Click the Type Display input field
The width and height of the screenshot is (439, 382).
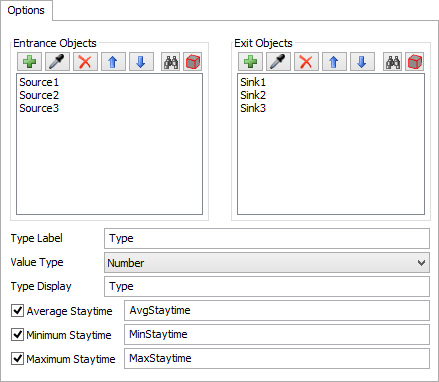click(267, 286)
